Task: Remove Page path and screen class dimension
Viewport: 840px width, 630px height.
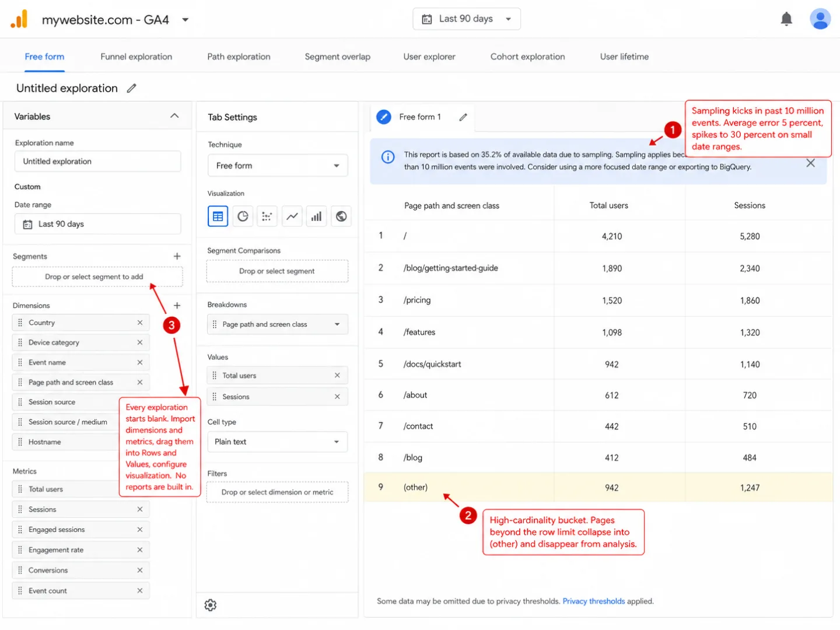Action: click(x=140, y=382)
